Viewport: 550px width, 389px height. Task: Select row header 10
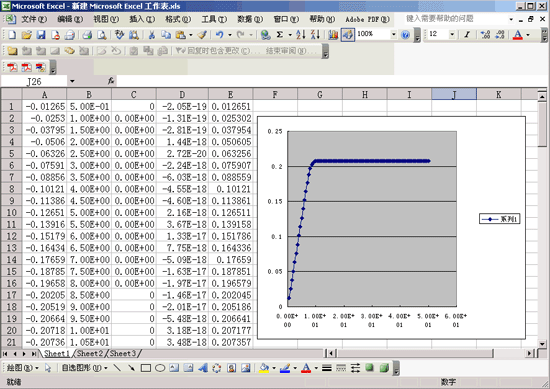coord(12,212)
